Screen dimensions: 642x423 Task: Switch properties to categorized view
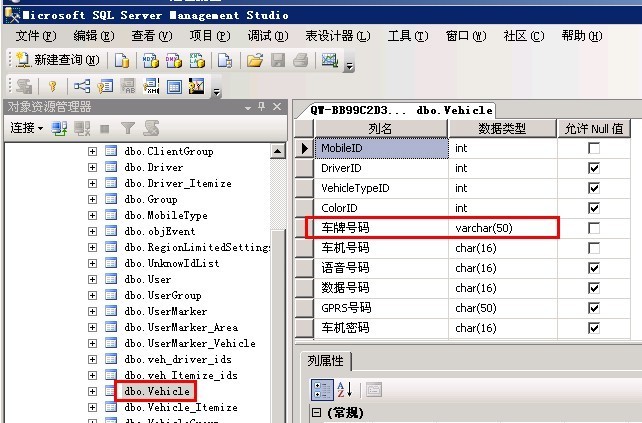point(322,390)
